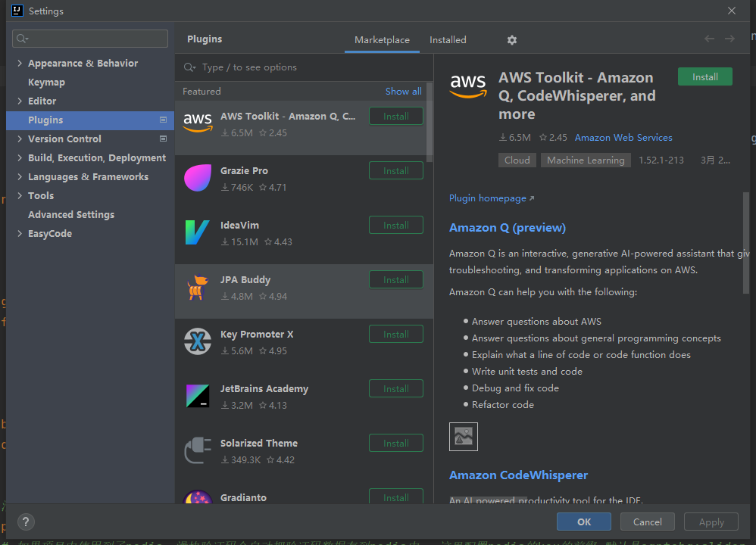The height and width of the screenshot is (545, 756).
Task: Install the Key Promoter X plugin
Action: 396,334
